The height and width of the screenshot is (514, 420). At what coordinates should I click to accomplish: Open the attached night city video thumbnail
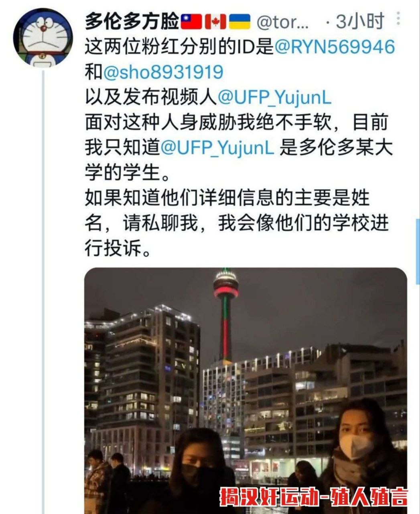(246, 390)
